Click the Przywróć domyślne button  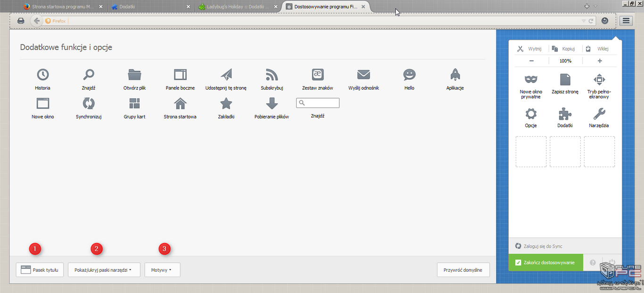click(463, 270)
